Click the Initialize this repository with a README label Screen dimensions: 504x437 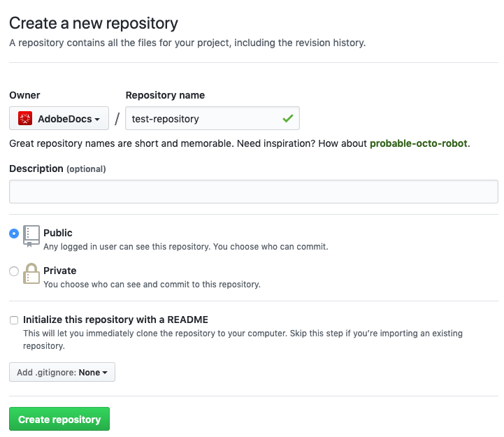(115, 320)
